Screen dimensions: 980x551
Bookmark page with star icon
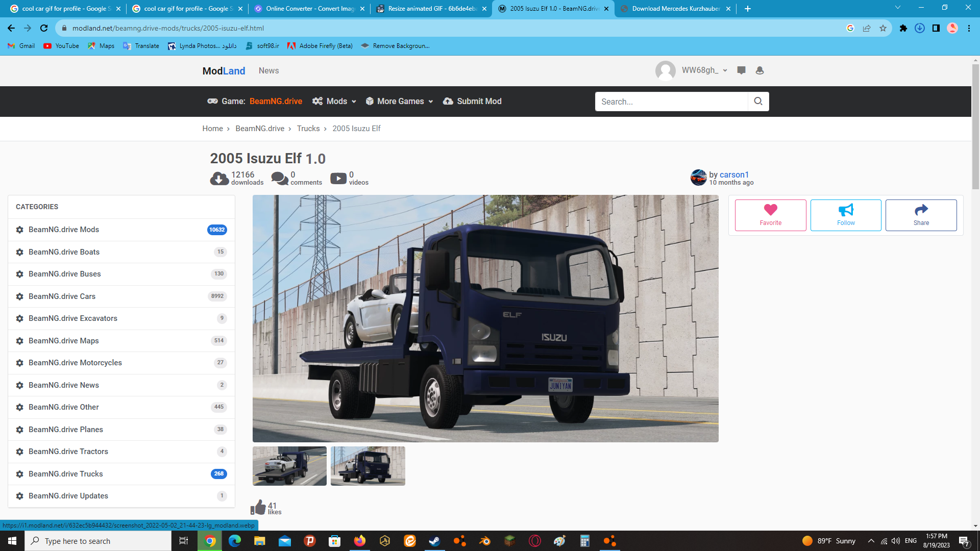click(883, 28)
